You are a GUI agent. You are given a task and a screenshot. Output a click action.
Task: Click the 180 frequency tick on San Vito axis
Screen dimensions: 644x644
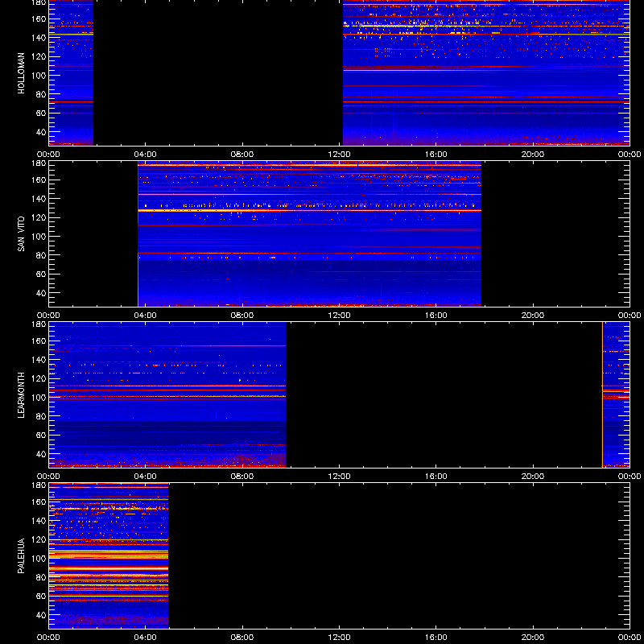[40, 163]
